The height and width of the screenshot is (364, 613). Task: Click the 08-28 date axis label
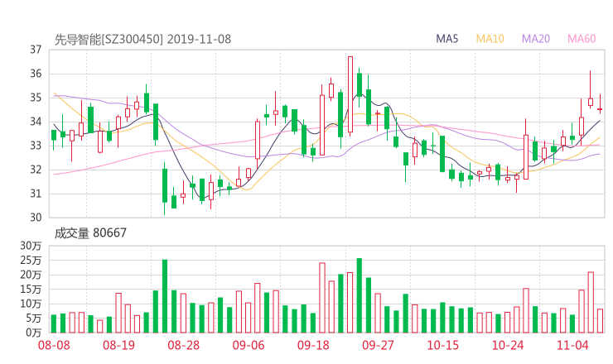[183, 345]
